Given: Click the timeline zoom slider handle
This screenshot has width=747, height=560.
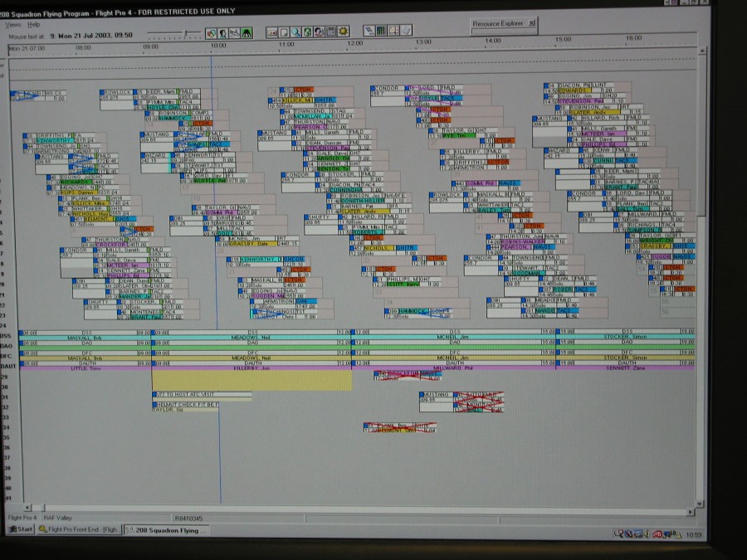Looking at the screenshot, I should pos(186,33).
